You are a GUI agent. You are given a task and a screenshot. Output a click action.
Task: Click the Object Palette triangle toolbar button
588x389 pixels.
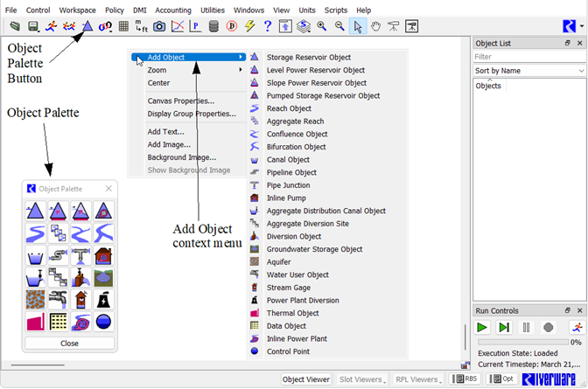[x=87, y=26]
